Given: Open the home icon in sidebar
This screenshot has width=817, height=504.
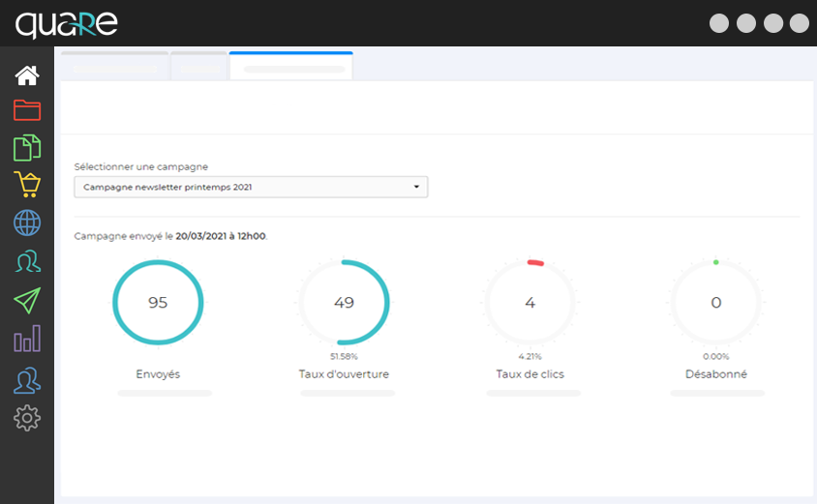Looking at the screenshot, I should point(27,75).
